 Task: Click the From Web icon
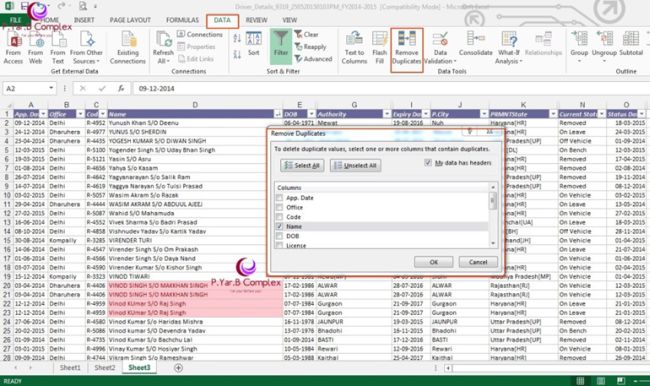pos(36,41)
